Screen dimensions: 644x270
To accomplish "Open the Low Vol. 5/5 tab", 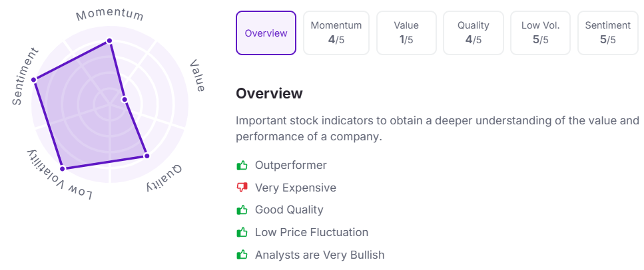I will (x=541, y=33).
